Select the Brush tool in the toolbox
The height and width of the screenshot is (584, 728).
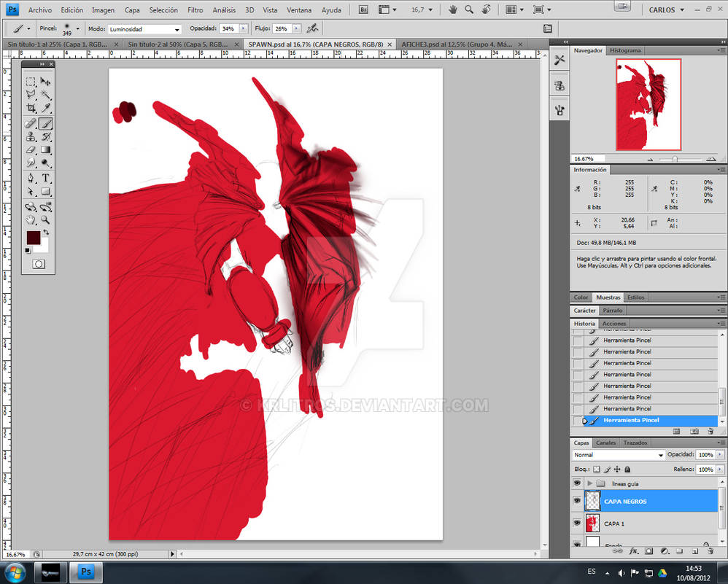coord(47,122)
